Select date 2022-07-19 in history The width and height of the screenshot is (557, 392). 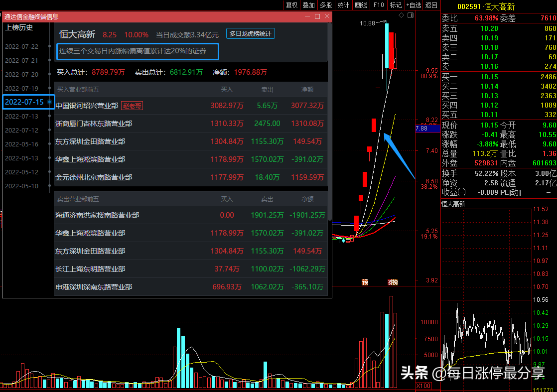[21, 88]
